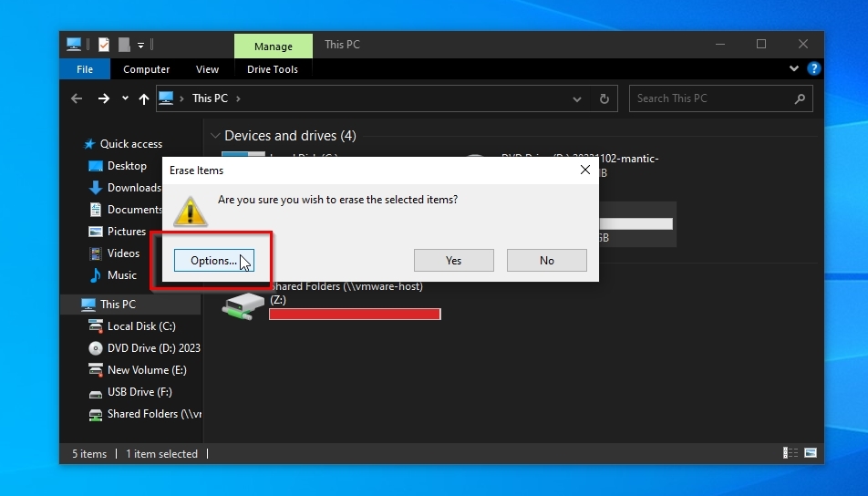
Task: Close the Erase Items dialog
Action: 585,170
